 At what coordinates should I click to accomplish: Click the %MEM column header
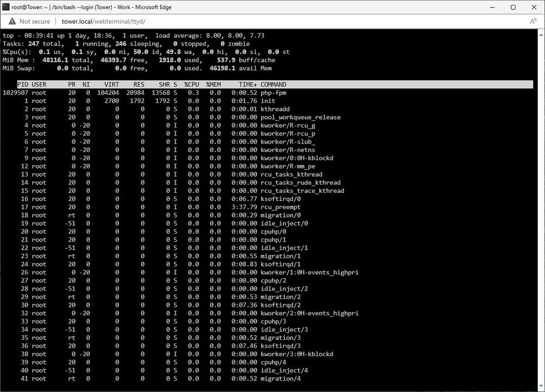point(214,84)
